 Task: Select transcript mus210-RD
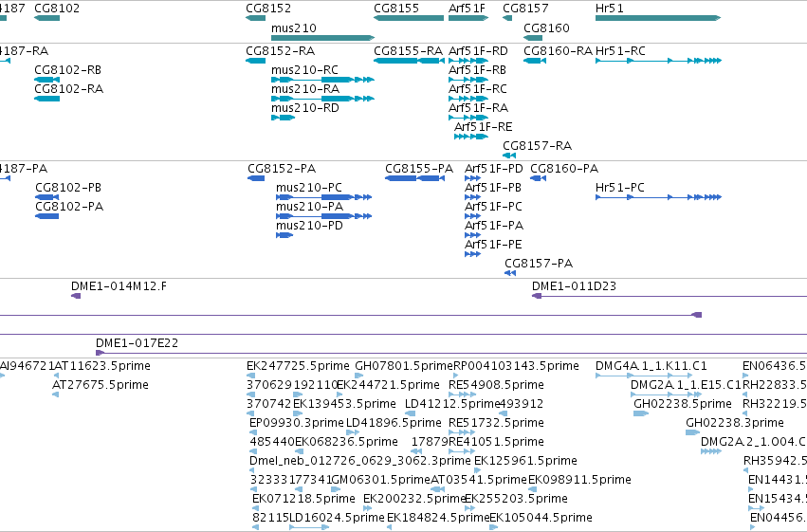[284, 118]
